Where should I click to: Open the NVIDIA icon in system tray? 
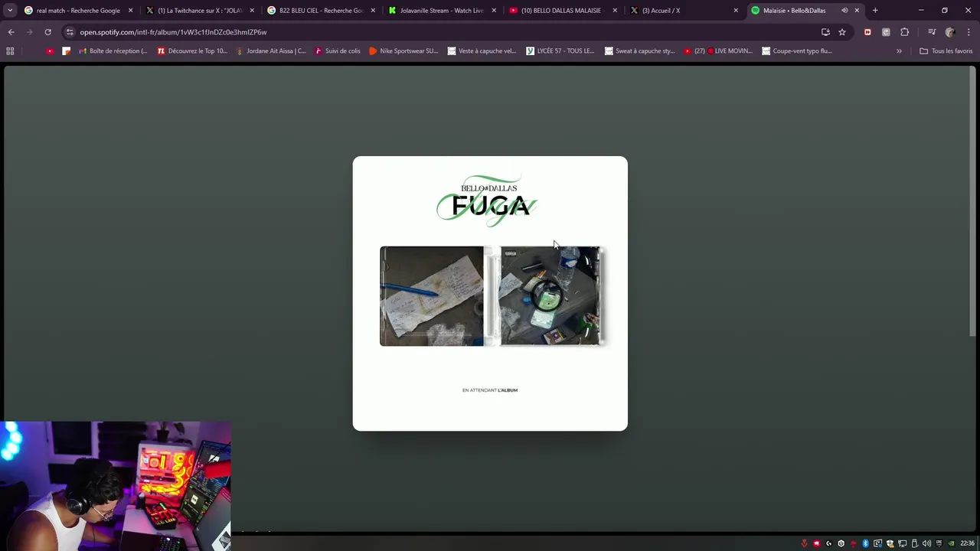(x=952, y=543)
